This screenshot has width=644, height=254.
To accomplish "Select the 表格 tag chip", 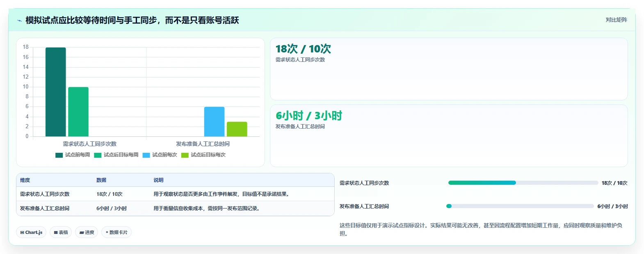I will tap(61, 232).
